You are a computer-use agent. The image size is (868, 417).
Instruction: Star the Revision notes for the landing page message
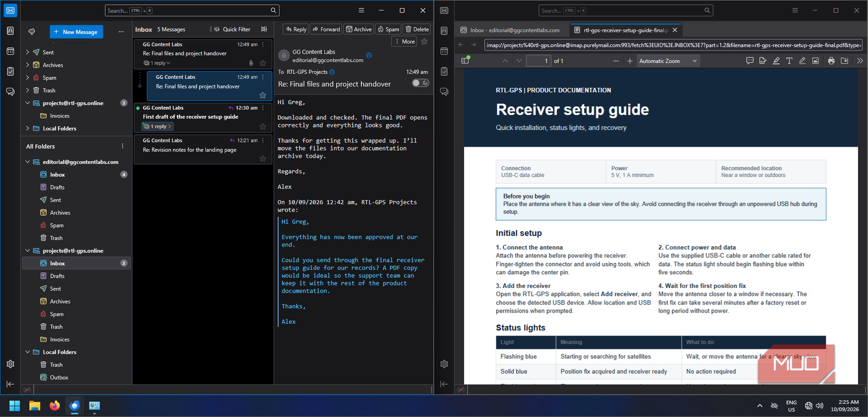pos(263,158)
